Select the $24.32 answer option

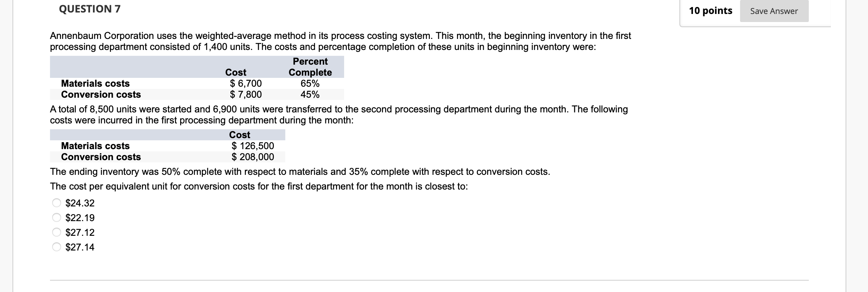point(56,203)
